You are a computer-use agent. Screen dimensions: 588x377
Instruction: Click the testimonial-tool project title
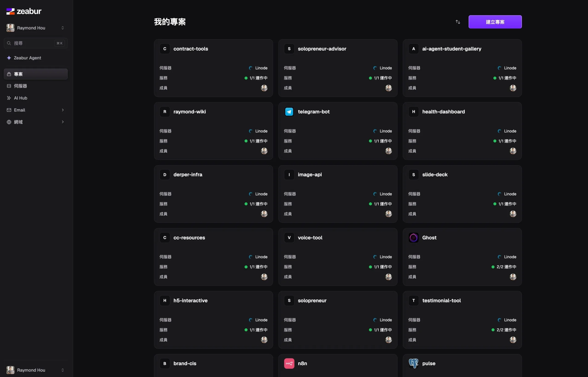coord(441,300)
